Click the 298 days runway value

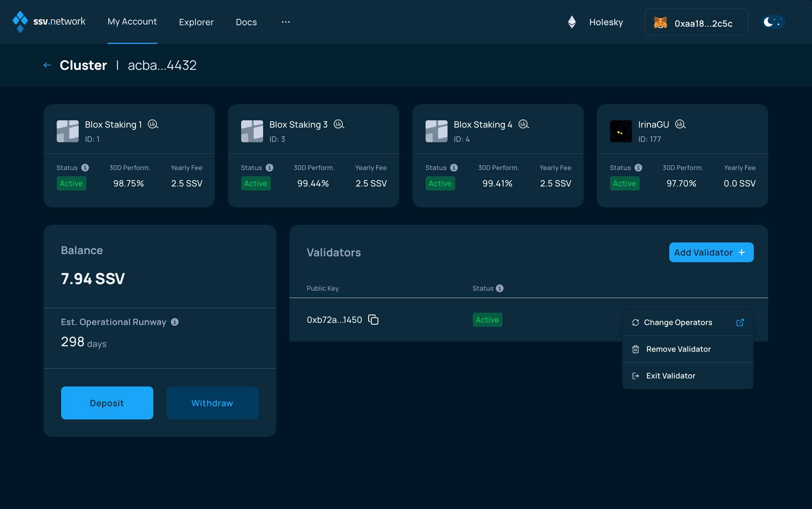pyautogui.click(x=84, y=342)
